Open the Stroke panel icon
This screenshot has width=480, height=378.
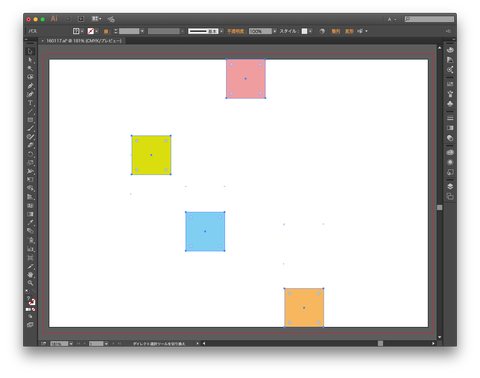450,118
